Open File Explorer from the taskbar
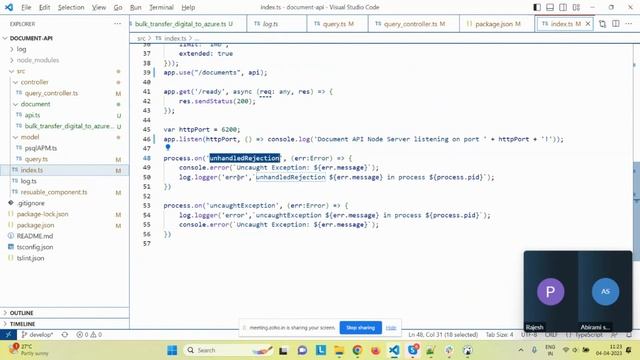The image size is (640, 360). tap(339, 350)
